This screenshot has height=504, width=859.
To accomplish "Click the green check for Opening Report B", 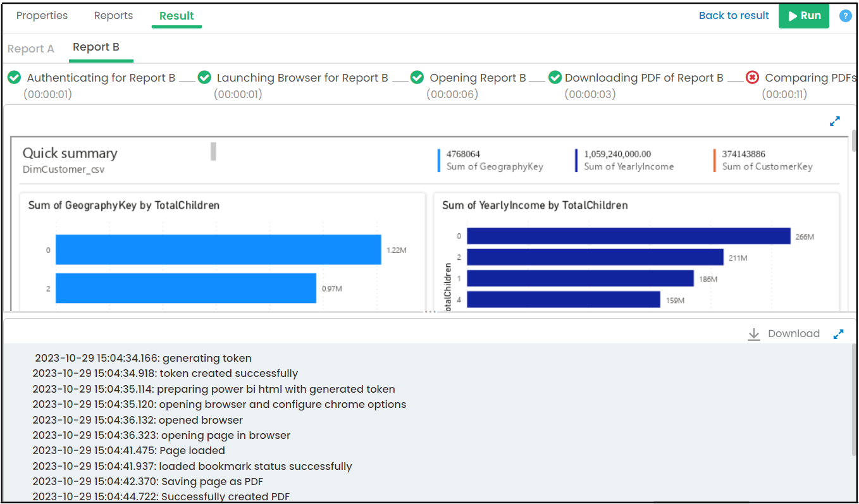I will [417, 77].
